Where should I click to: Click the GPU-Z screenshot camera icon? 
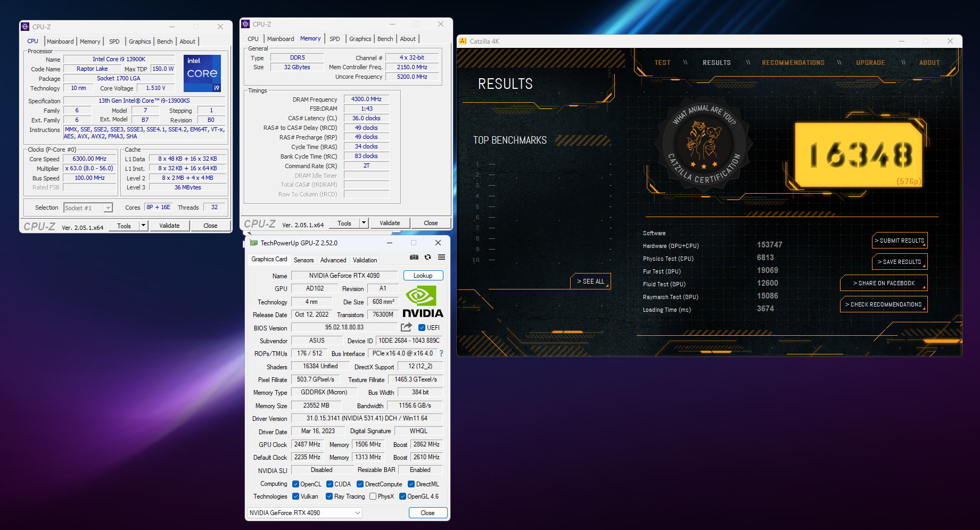(x=414, y=257)
